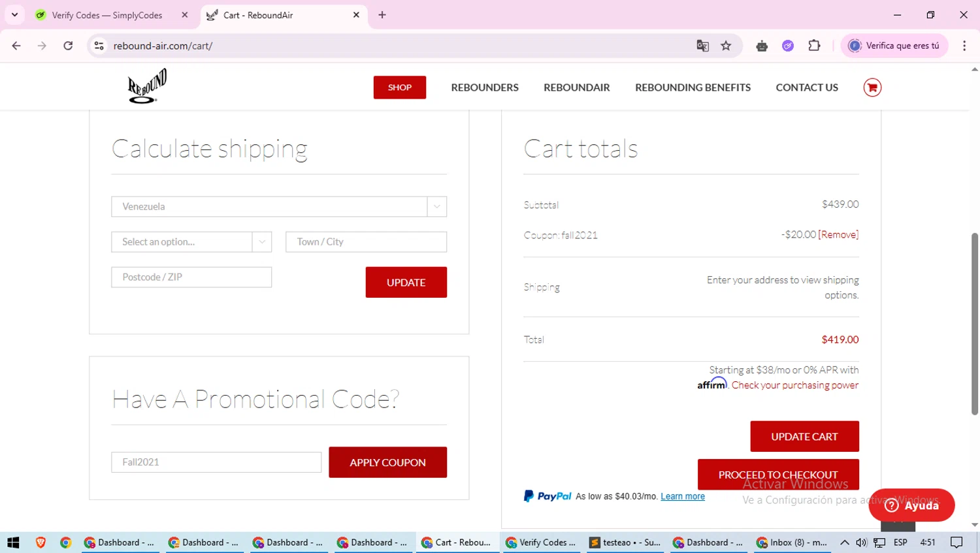Click the translate page icon in address bar
The height and width of the screenshot is (553, 980).
coord(702,46)
